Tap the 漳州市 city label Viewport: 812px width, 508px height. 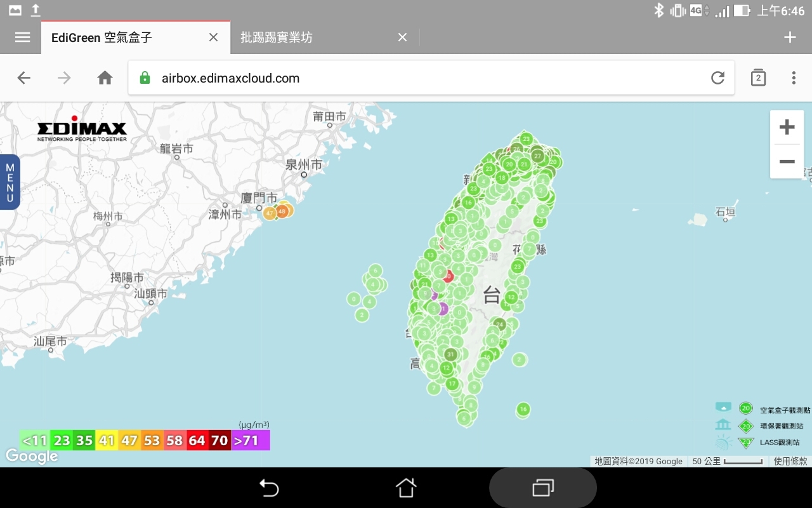tap(225, 215)
